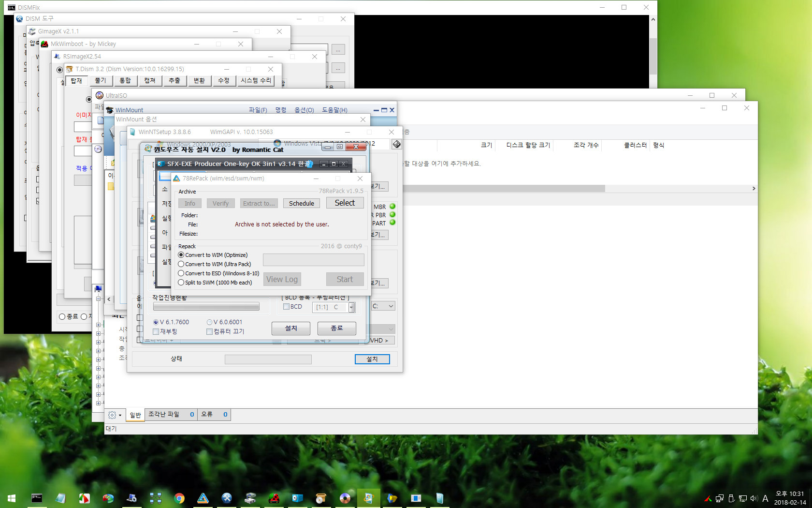Open the command prompt taskbar icon

click(x=37, y=498)
